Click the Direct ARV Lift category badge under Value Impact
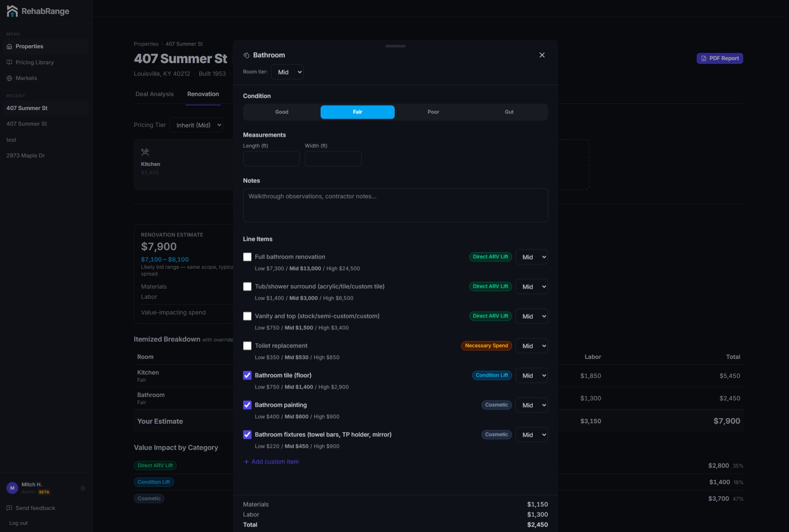789x532 pixels. click(x=155, y=466)
